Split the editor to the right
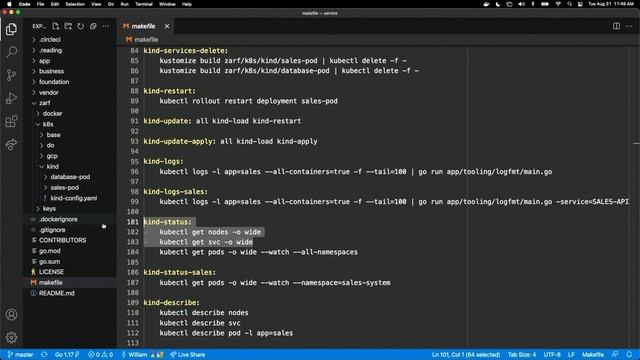Viewport: 640px width, 360px height. coord(616,26)
